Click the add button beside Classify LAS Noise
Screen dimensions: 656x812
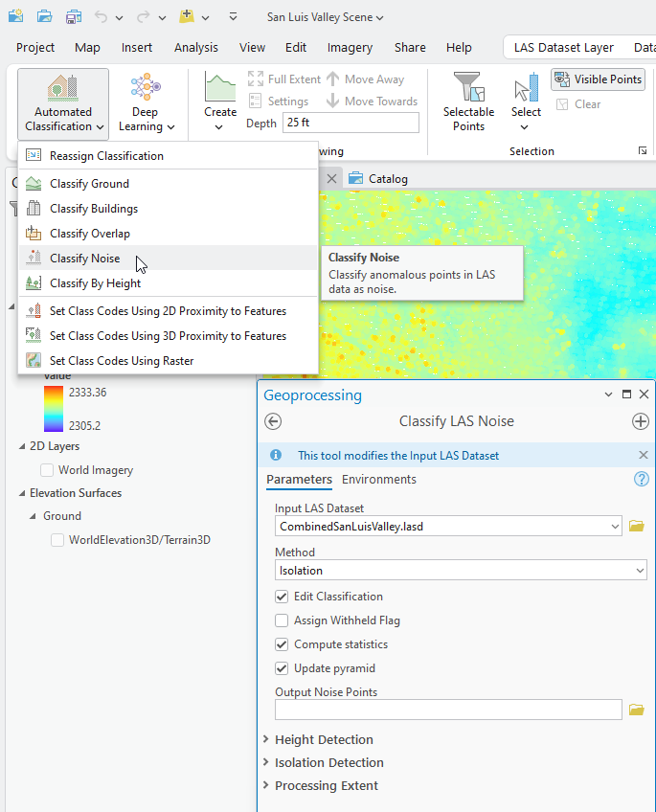tap(641, 421)
